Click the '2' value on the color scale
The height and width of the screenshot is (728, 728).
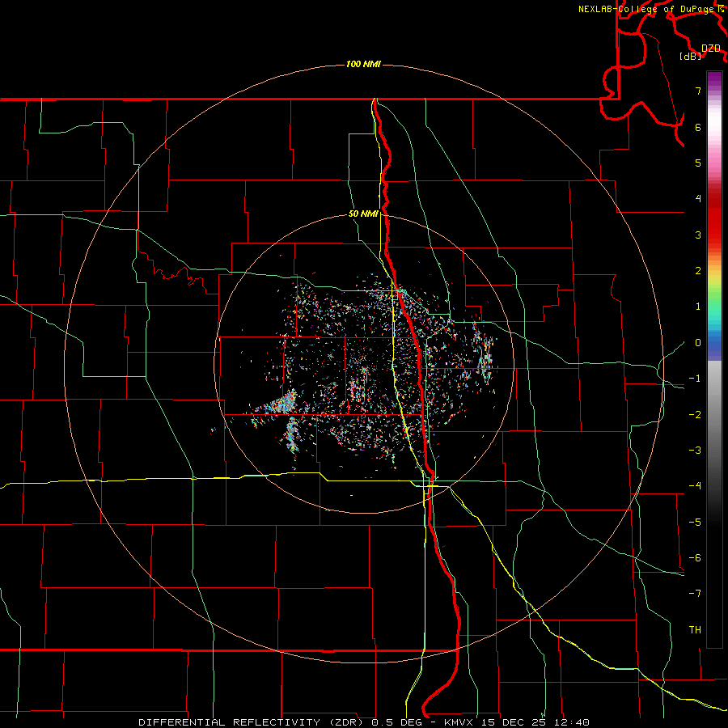point(698,271)
